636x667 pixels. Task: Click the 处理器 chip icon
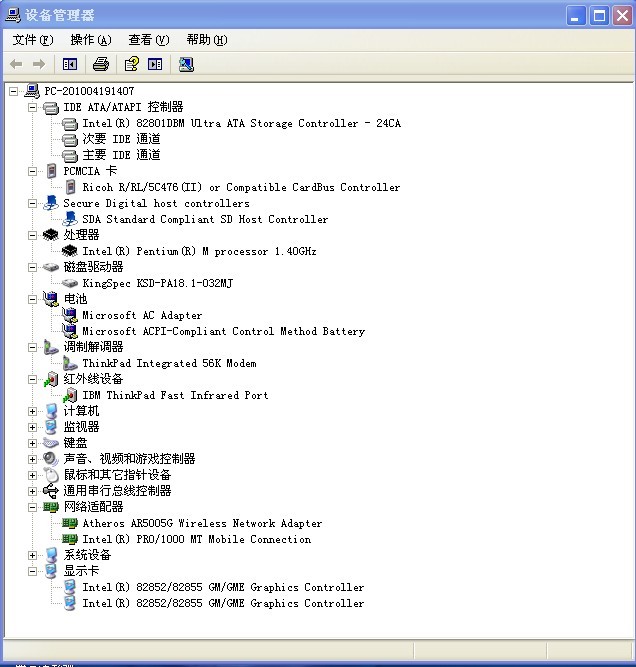tap(51, 235)
